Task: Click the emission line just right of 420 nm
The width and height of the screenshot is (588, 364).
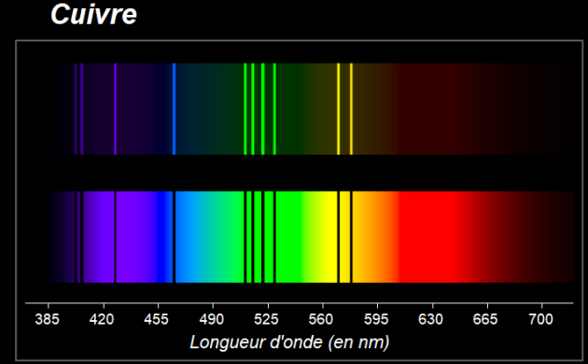Action: click(115, 108)
